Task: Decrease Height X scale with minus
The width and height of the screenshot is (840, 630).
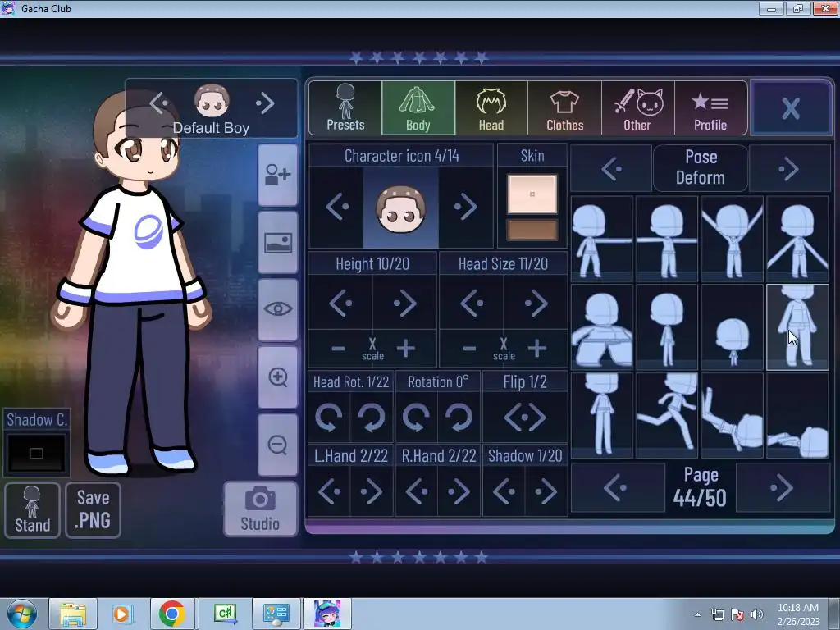Action: (338, 349)
